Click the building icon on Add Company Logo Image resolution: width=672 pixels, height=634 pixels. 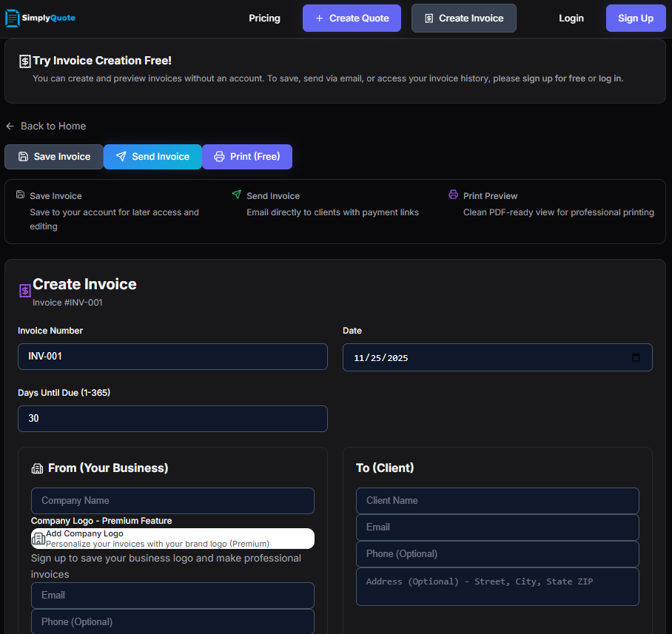pyautogui.click(x=38, y=539)
